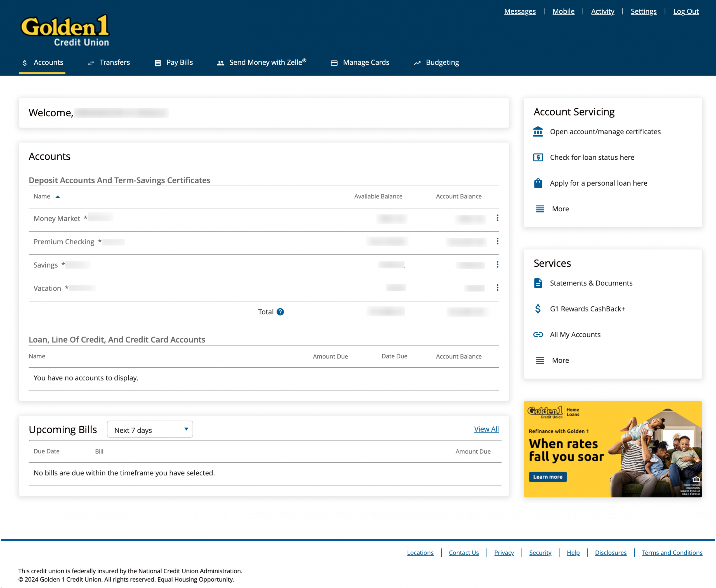Open More under Account Servicing
Screen dimensions: 716x588
point(560,209)
